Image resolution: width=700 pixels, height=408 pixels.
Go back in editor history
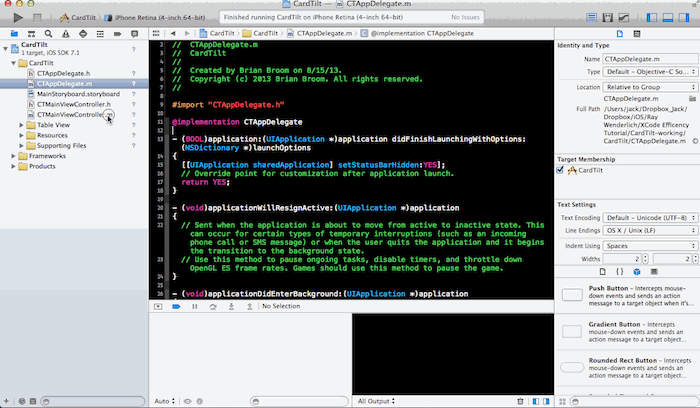point(173,33)
